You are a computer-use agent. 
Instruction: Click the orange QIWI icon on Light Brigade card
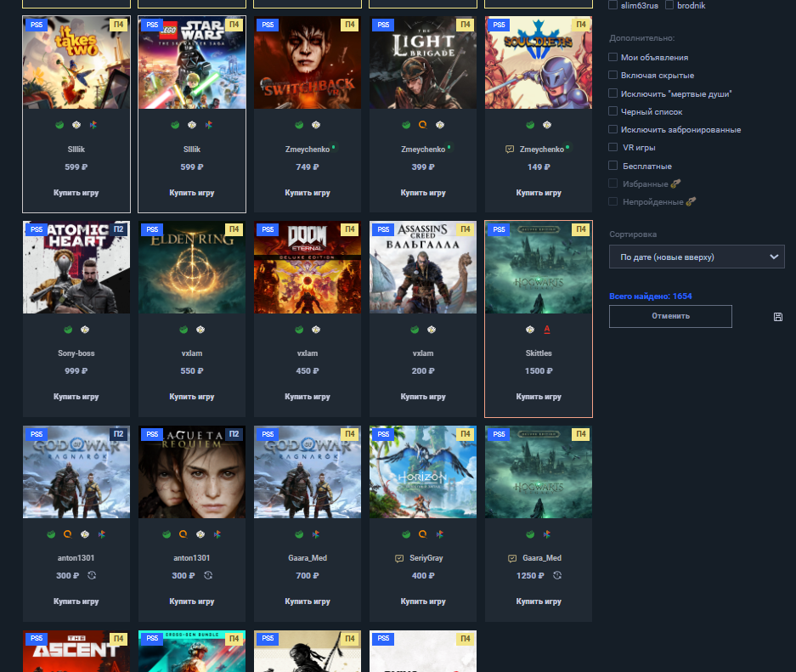423,125
